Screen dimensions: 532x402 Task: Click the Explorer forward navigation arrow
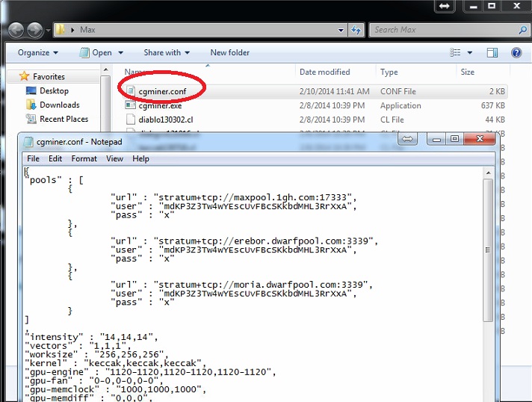[x=34, y=30]
